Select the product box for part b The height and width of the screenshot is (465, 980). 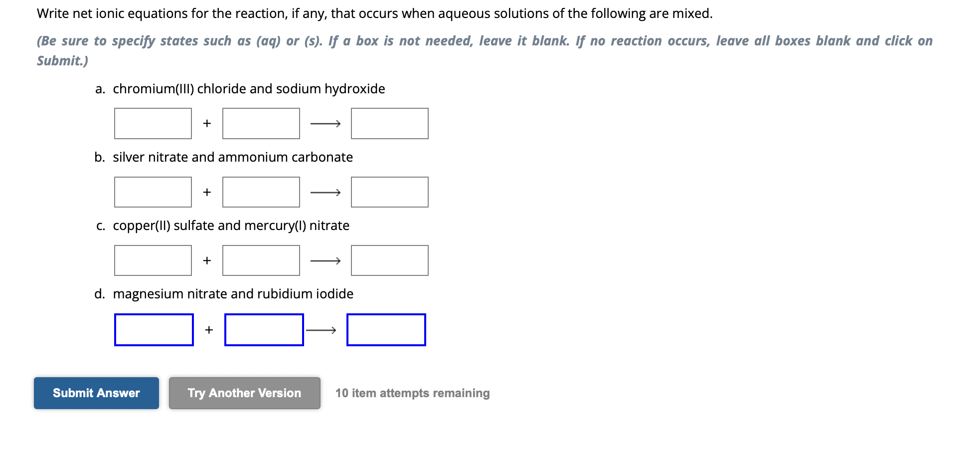pos(389,192)
